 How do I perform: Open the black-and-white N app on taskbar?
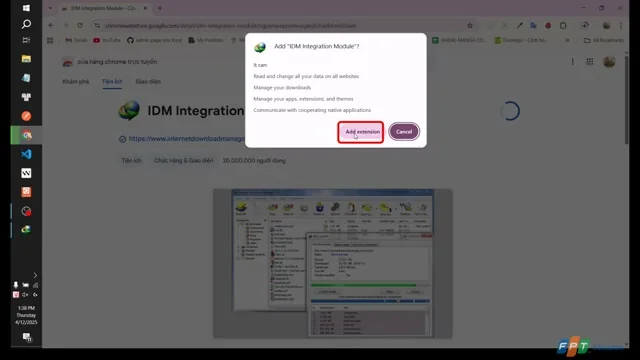click(x=26, y=173)
